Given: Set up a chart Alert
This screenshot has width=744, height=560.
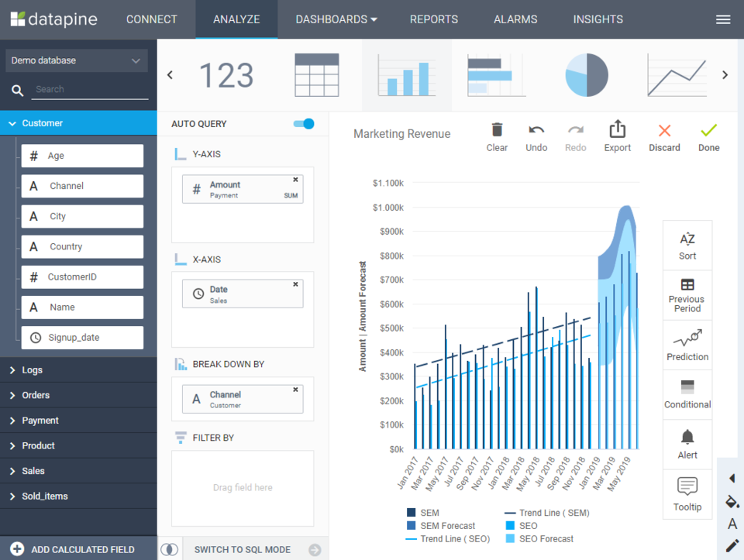Looking at the screenshot, I should coord(687,443).
